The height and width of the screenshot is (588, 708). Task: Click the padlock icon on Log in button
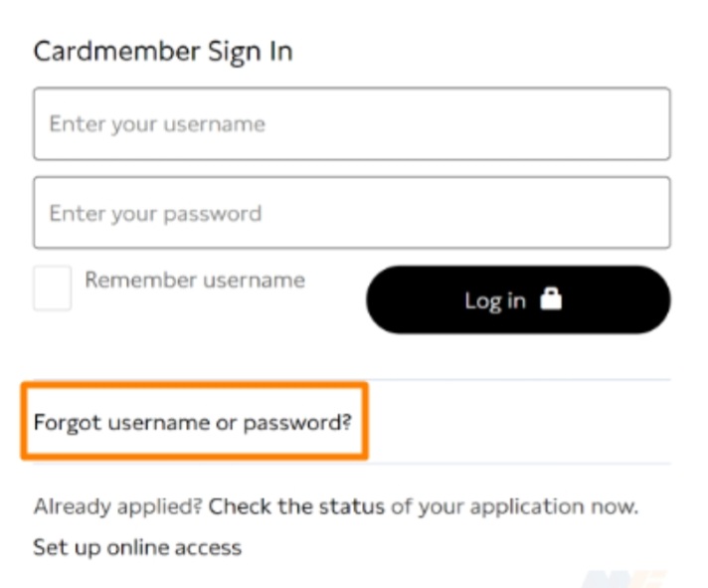coord(551,298)
